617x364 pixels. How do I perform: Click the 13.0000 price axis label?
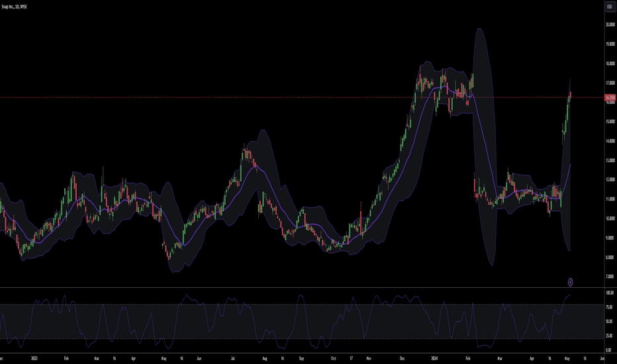pos(610,161)
